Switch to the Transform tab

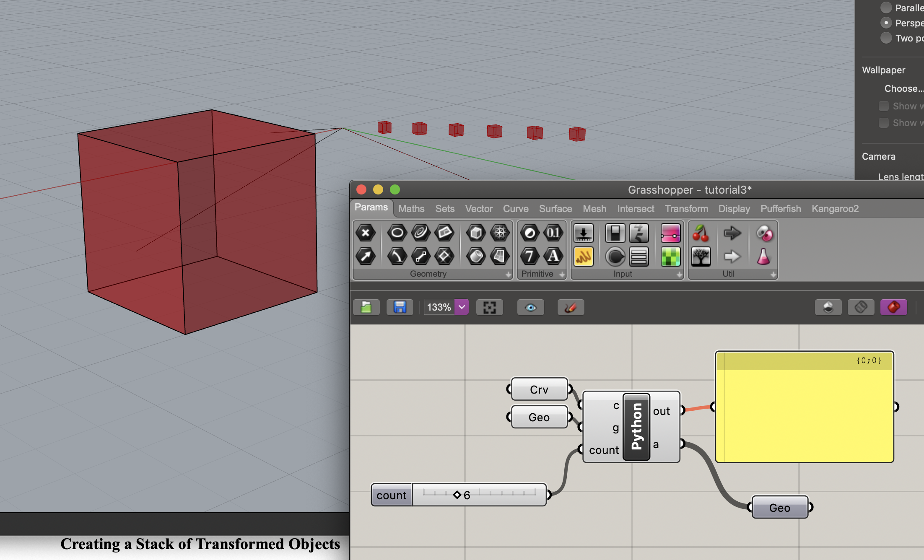[686, 209]
